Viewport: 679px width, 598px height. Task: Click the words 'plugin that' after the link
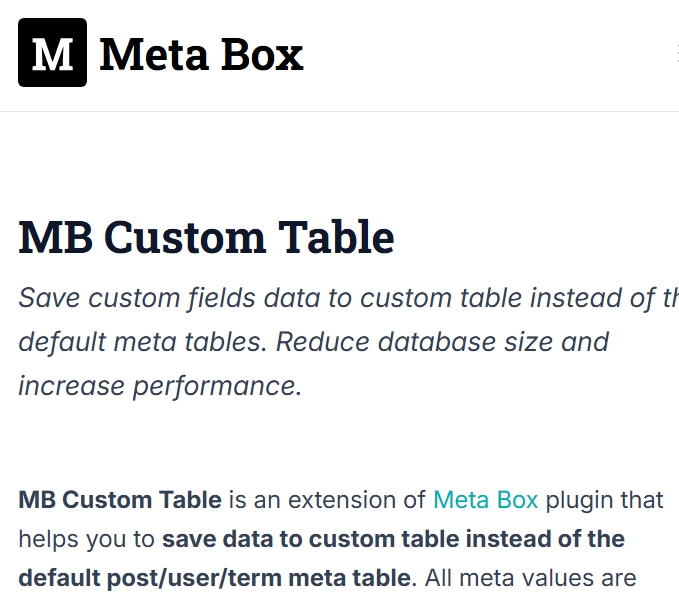(x=604, y=500)
